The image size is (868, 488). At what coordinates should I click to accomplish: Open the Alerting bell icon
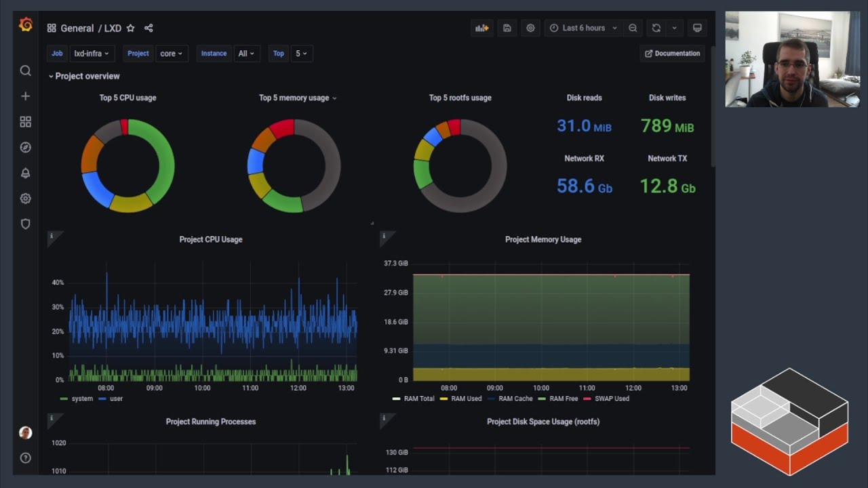26,173
